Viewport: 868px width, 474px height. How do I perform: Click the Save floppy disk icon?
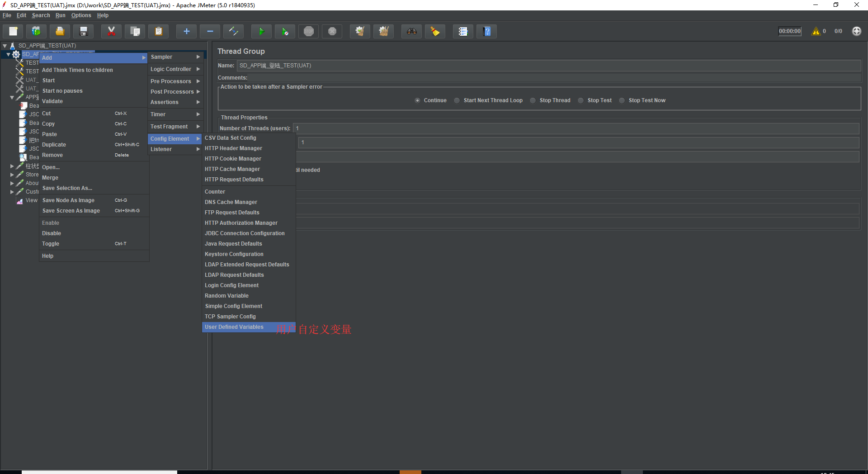click(83, 31)
